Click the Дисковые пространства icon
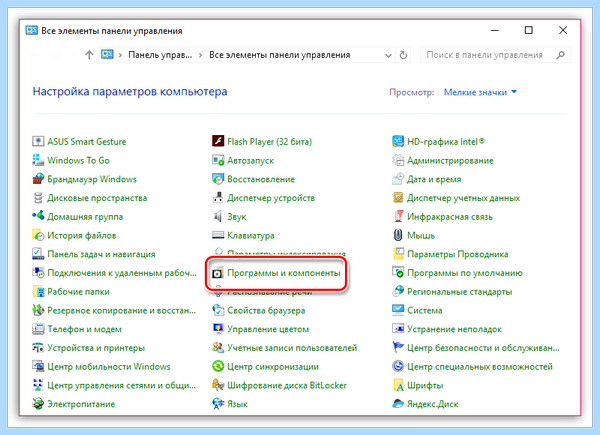This screenshot has height=435, width=600. pyautogui.click(x=38, y=198)
